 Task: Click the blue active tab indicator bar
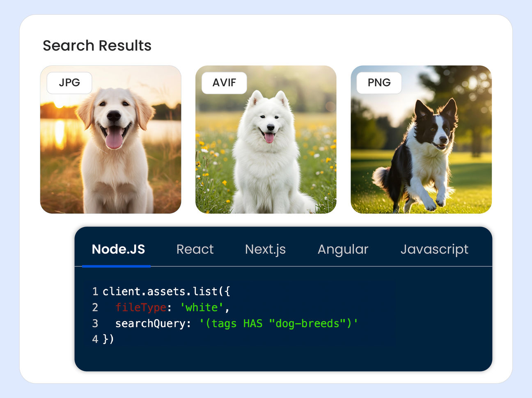pyautogui.click(x=116, y=266)
